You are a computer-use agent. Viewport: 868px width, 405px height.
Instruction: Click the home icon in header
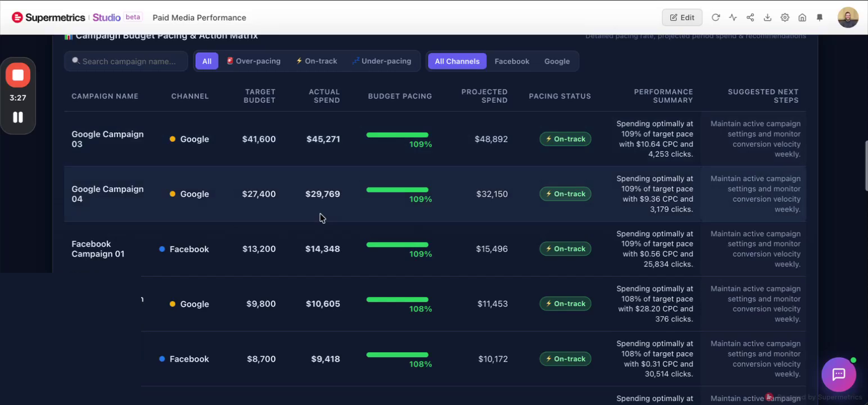pos(802,17)
